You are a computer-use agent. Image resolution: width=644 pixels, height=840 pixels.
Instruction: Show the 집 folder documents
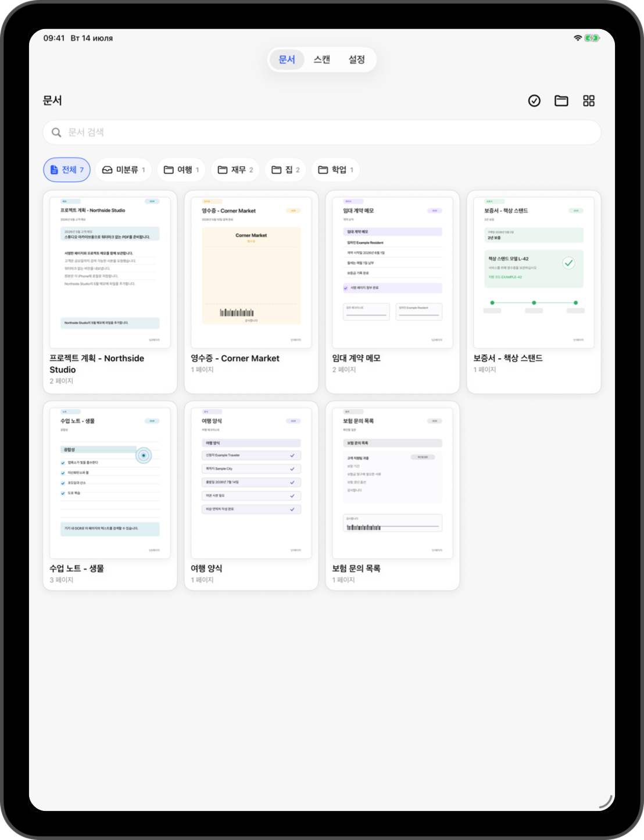click(285, 170)
